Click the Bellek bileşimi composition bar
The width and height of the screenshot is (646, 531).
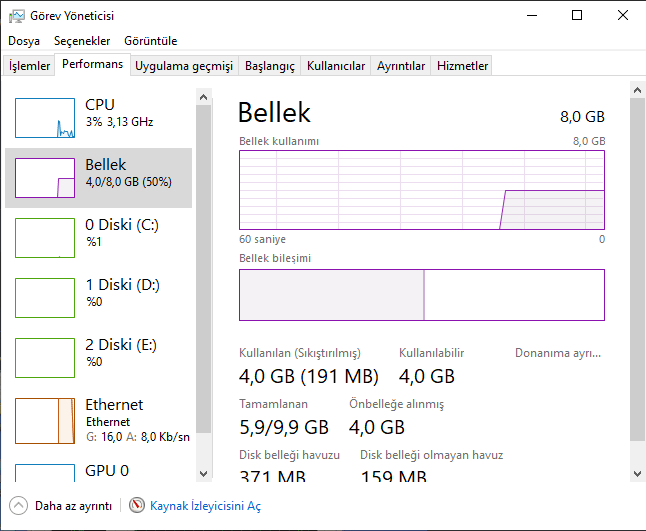click(421, 295)
